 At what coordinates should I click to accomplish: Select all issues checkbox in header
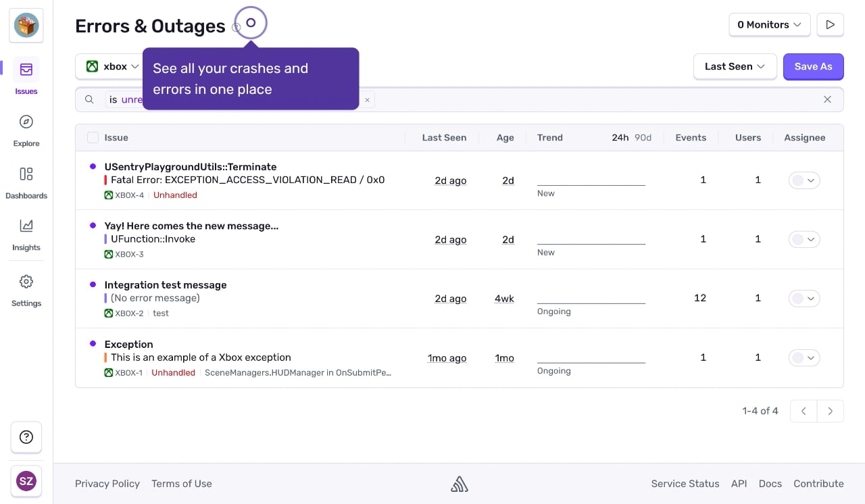[93, 138]
